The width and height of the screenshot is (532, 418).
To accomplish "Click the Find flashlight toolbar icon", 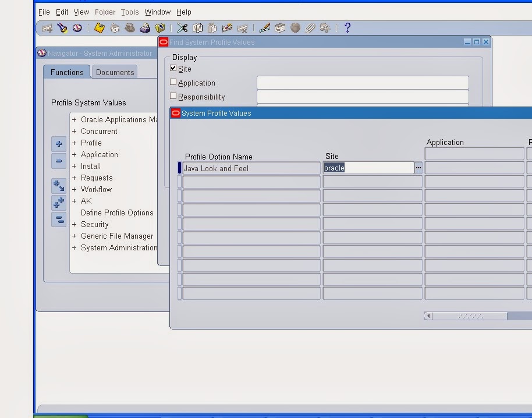I will point(62,28).
